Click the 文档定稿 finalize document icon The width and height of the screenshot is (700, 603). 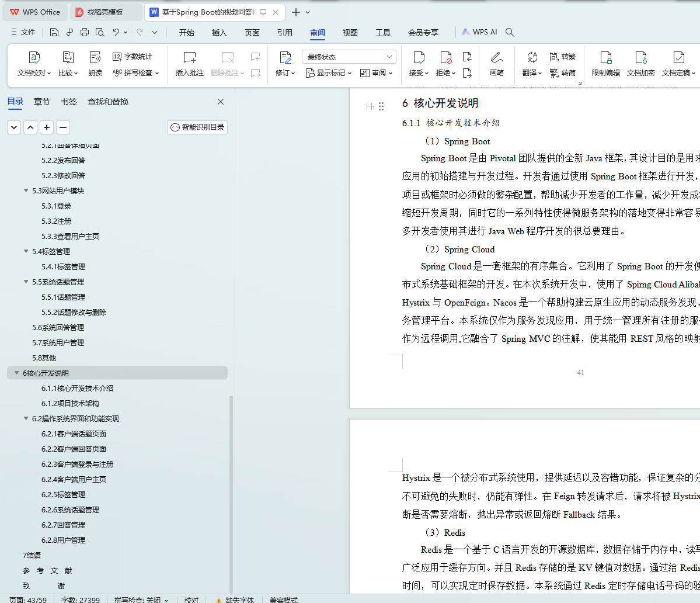click(678, 58)
